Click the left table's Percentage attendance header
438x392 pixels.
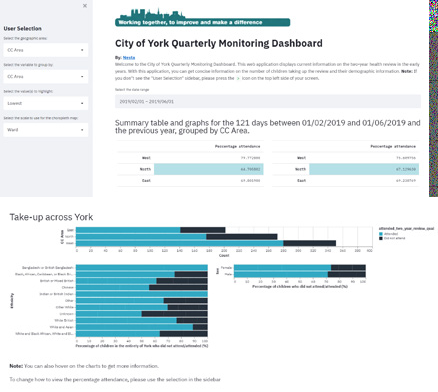point(237,146)
